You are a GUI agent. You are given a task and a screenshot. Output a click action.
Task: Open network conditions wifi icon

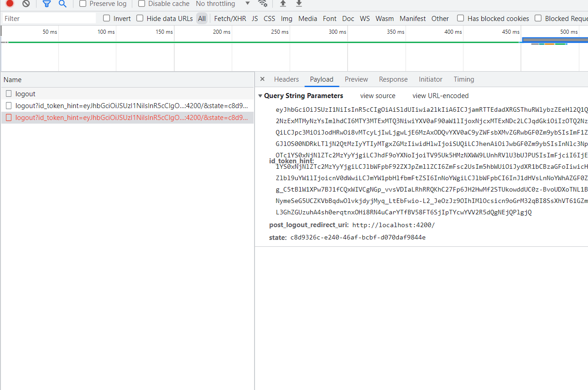(263, 4)
